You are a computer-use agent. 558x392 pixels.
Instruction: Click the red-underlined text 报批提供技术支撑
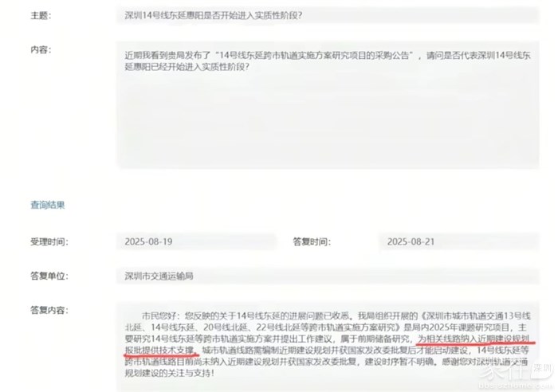(x=159, y=351)
